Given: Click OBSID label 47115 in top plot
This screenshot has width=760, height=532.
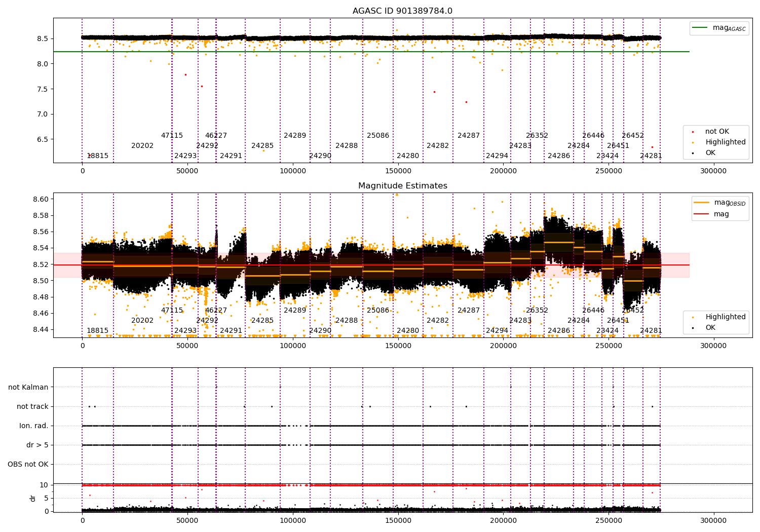Looking at the screenshot, I should click(x=172, y=135).
